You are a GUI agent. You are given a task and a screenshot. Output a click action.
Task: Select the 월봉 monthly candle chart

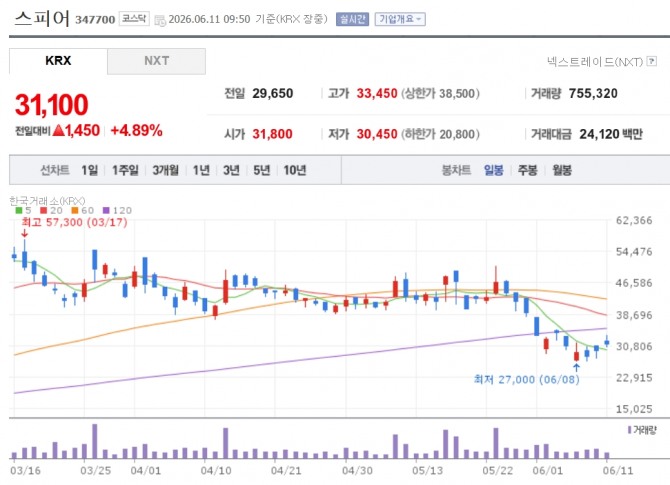pos(562,170)
